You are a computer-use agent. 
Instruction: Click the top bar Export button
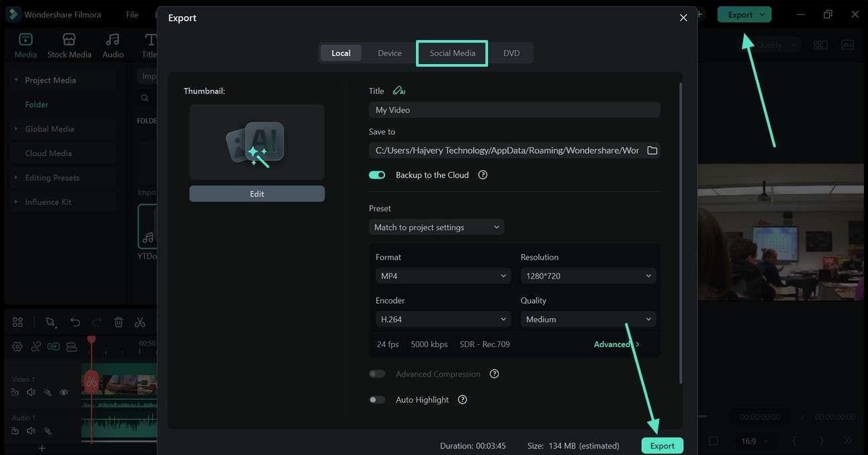click(x=744, y=15)
